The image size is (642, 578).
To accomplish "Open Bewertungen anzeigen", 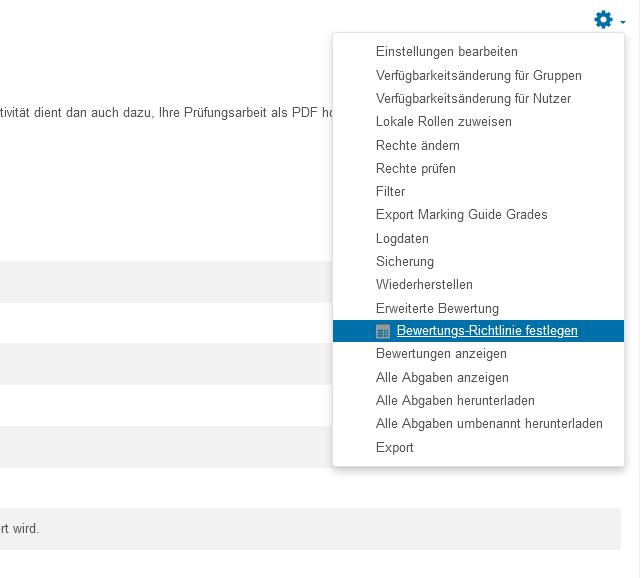I will click(x=441, y=353).
